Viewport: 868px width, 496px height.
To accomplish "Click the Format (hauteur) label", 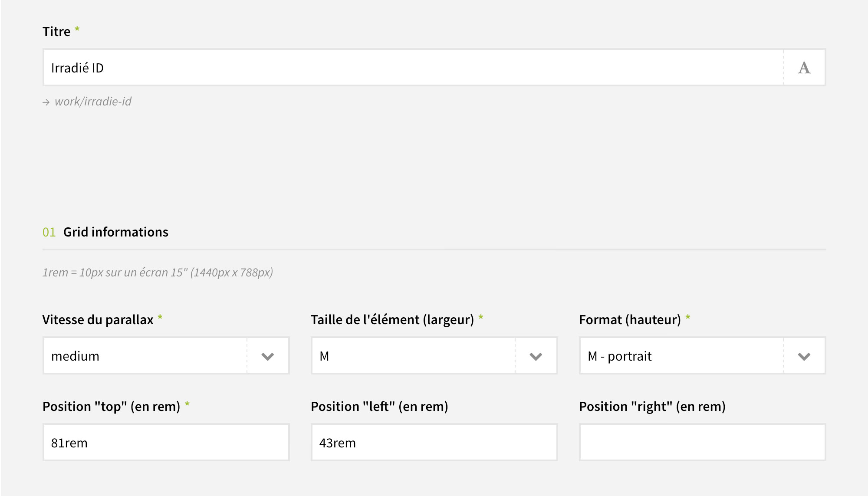I will [630, 320].
